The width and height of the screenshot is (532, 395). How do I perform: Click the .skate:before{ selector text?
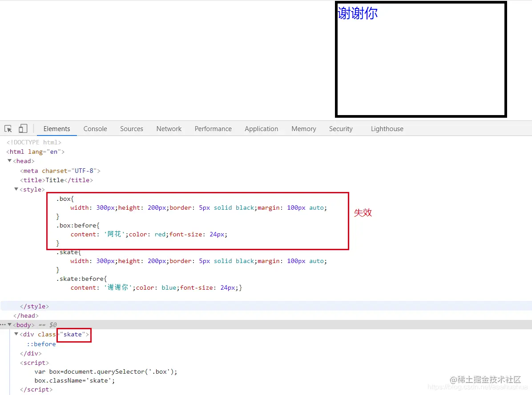point(81,279)
